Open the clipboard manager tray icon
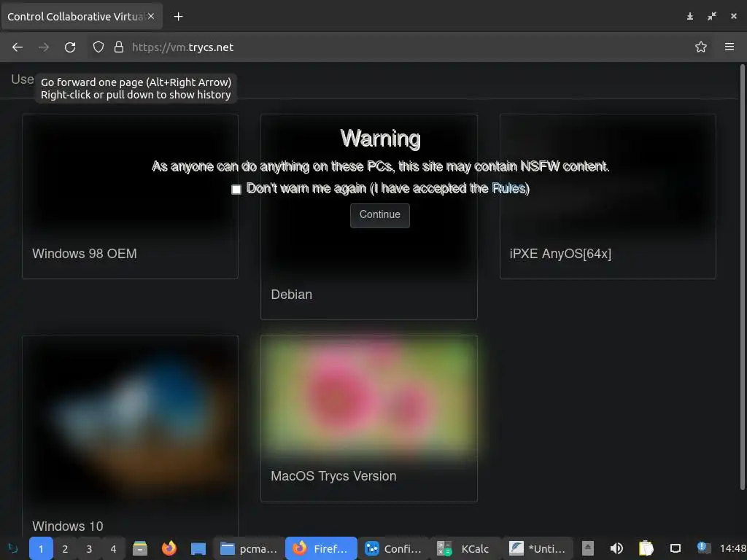Screen dimensions: 747x560 click(x=646, y=548)
